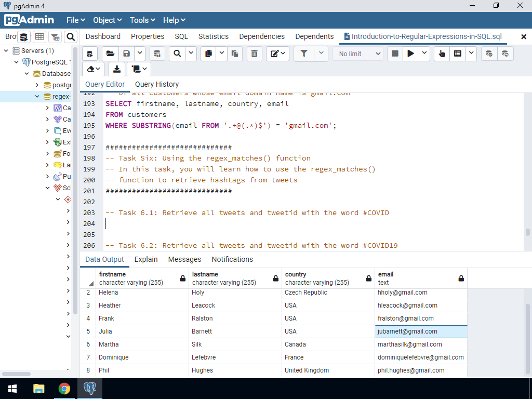
Task: Open the Chrome browser from the taskbar
Action: (x=64, y=388)
